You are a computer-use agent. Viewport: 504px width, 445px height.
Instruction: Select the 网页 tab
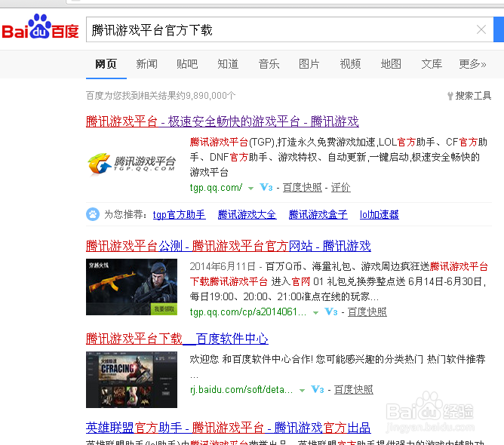click(106, 64)
